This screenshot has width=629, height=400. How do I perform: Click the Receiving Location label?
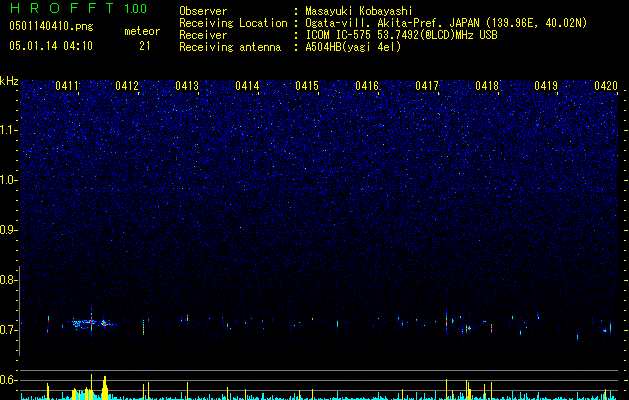tap(233, 23)
